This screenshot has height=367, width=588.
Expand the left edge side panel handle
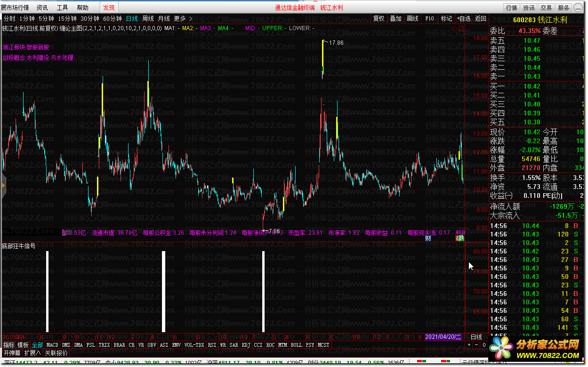click(3, 185)
